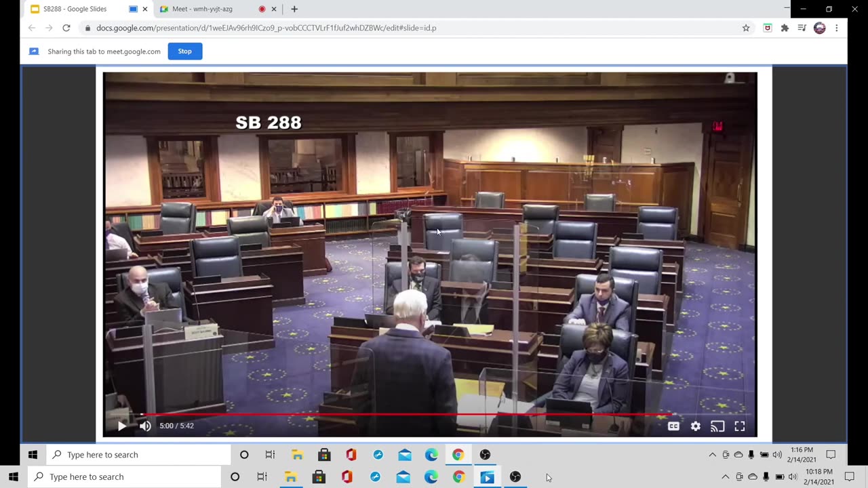
Task: Open Microsoft Store on the 1:16 PM taskbar
Action: click(324, 455)
